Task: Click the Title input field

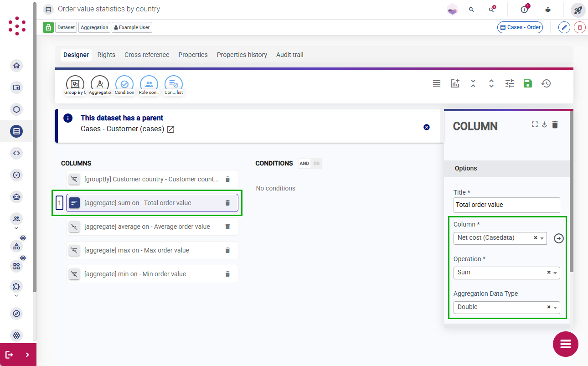Action: [x=506, y=205]
